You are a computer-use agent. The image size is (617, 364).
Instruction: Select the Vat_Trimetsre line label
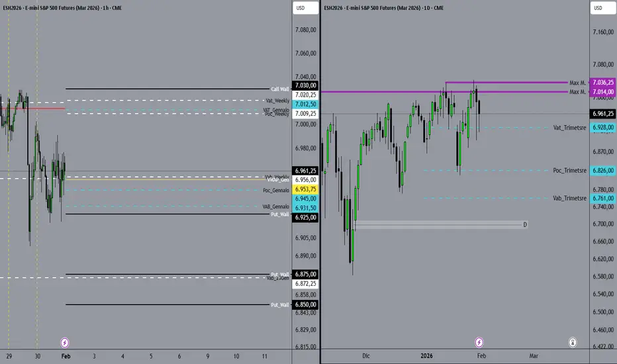569,128
